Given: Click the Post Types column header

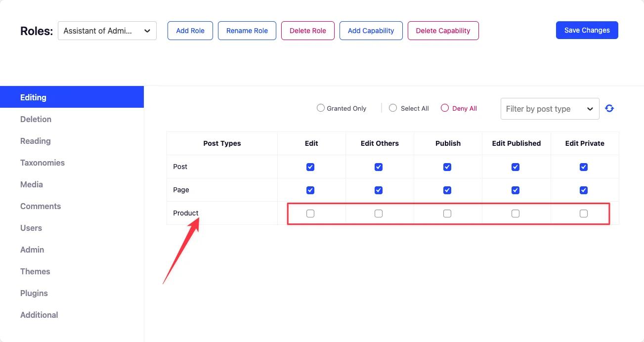Looking at the screenshot, I should tap(222, 143).
